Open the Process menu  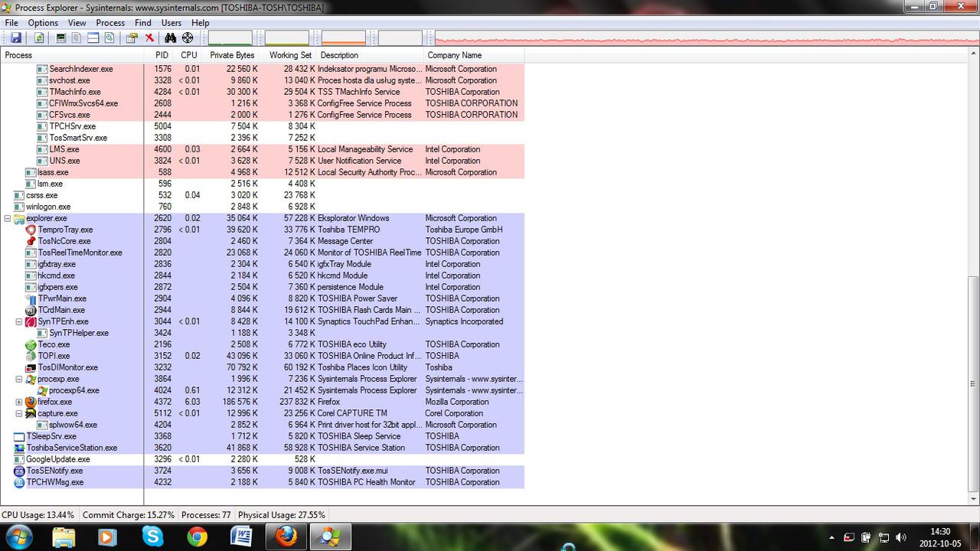pyautogui.click(x=110, y=23)
